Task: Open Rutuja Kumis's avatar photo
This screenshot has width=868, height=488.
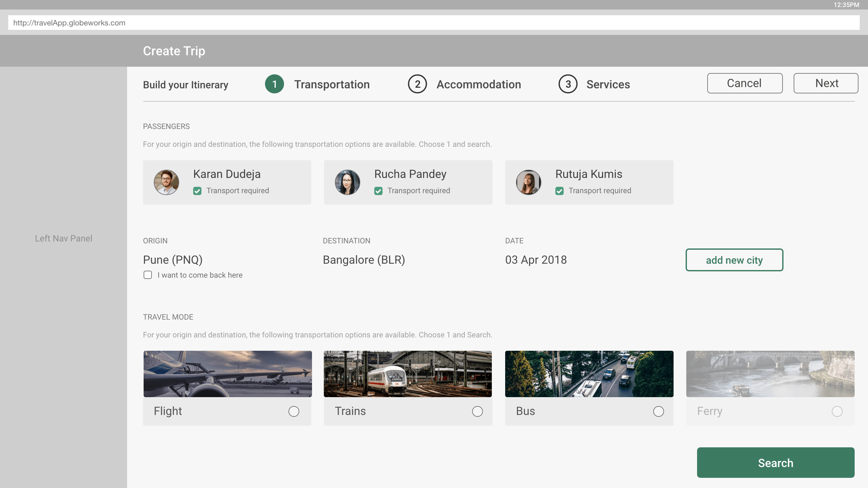Action: (529, 182)
